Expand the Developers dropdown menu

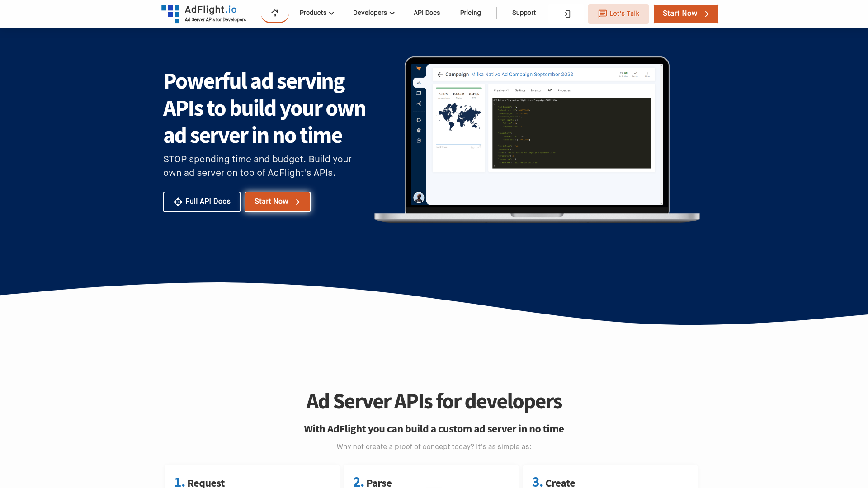point(373,13)
